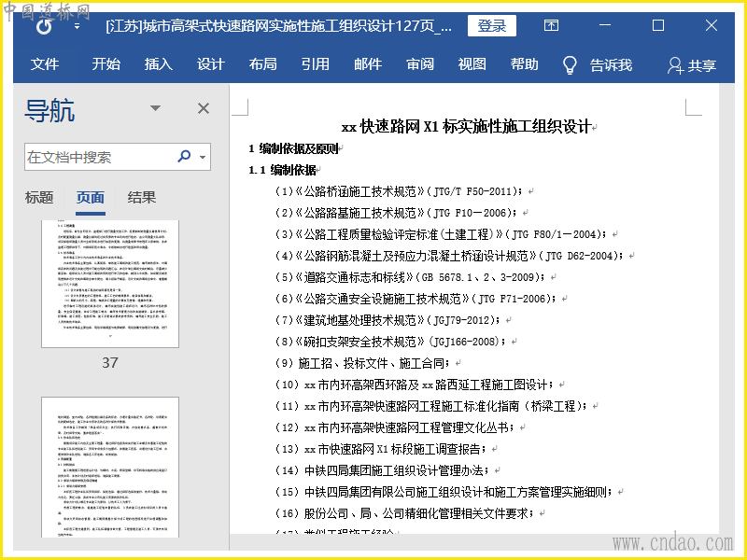This screenshot has height=560, width=747.
Task: Open the 帮助 ribbon tab
Action: 524,64
